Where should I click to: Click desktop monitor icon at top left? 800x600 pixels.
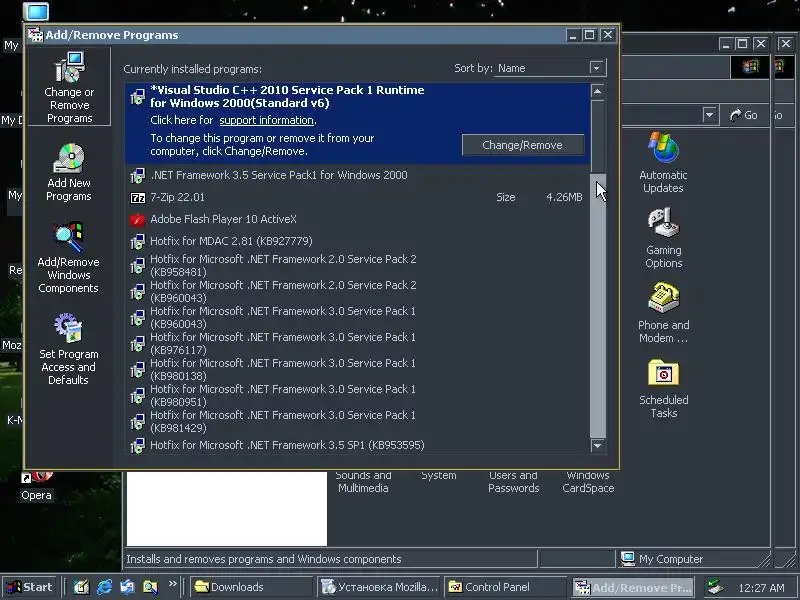36,11
